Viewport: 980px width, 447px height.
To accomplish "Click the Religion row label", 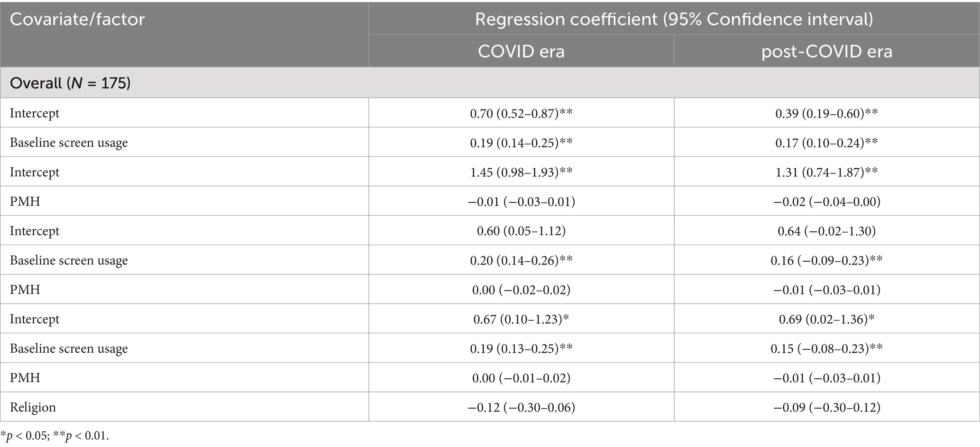I will [x=33, y=407].
